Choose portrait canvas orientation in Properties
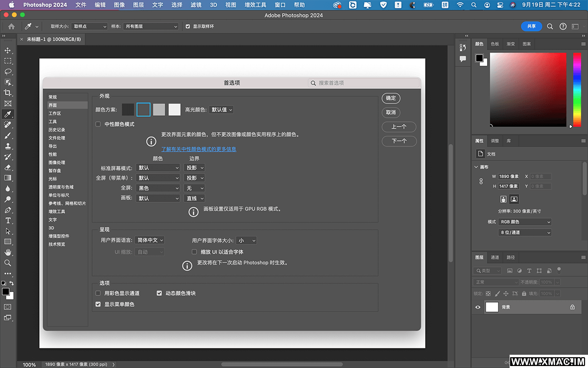This screenshot has width=588, height=368. pyautogui.click(x=503, y=199)
